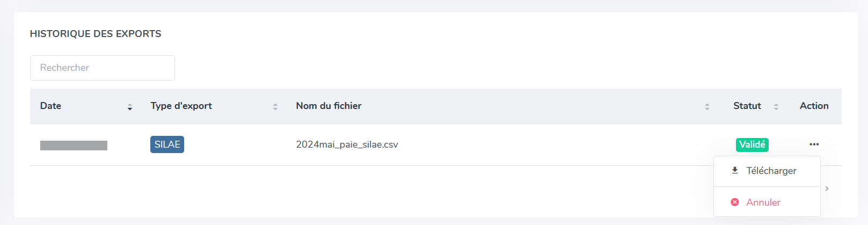Click the SILAE export type badge
The width and height of the screenshot is (868, 225).
167,144
